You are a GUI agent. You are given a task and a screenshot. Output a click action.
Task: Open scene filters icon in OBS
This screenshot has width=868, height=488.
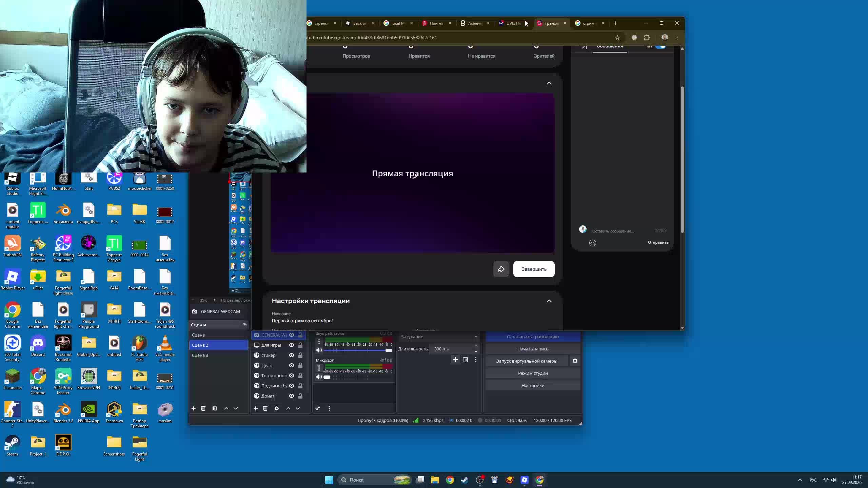(x=215, y=408)
